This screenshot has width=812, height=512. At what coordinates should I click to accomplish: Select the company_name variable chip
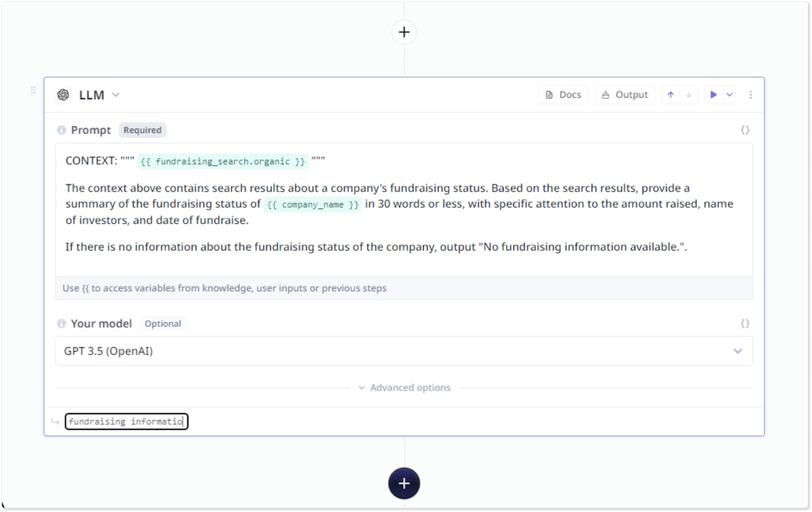click(x=313, y=205)
